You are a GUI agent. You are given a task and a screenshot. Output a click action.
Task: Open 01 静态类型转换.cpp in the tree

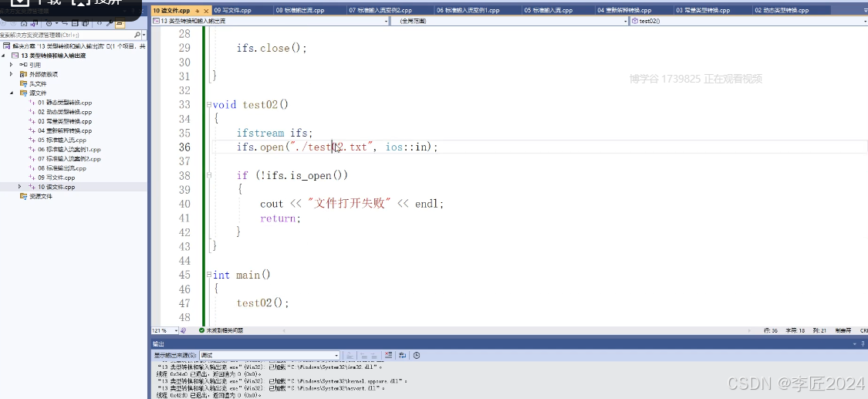tap(65, 103)
